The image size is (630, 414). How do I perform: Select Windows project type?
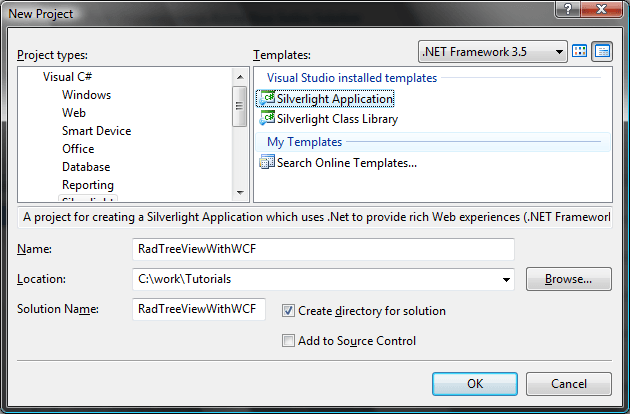point(86,95)
